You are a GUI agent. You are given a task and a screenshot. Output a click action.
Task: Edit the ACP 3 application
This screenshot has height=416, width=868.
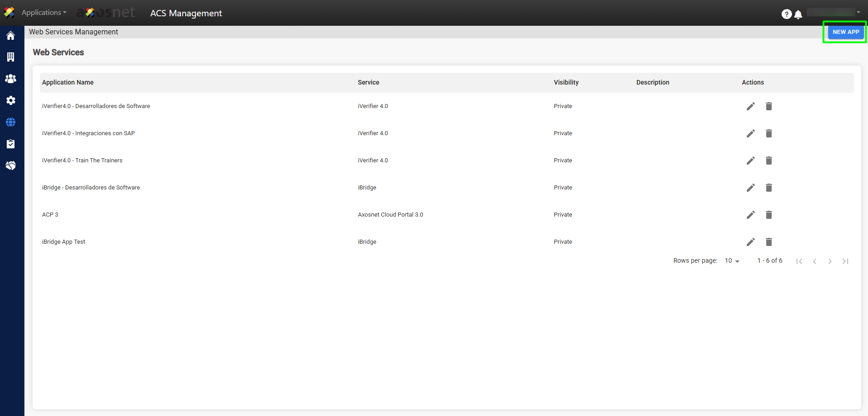750,215
